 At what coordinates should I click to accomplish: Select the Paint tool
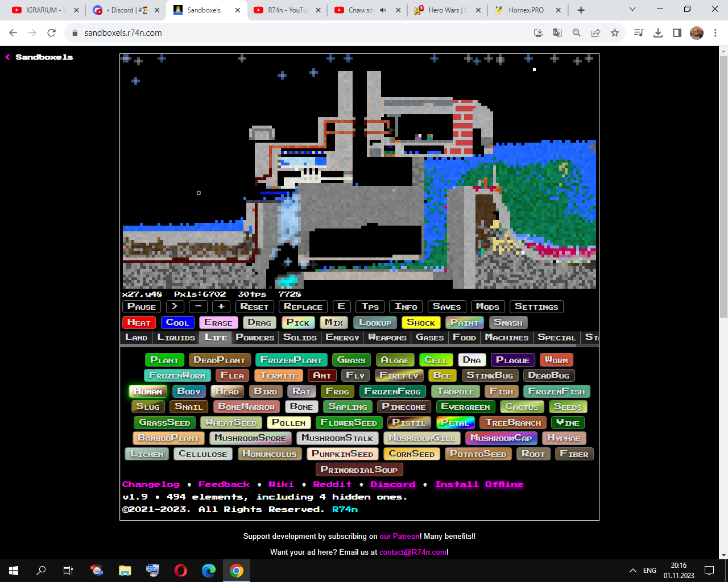point(465,323)
